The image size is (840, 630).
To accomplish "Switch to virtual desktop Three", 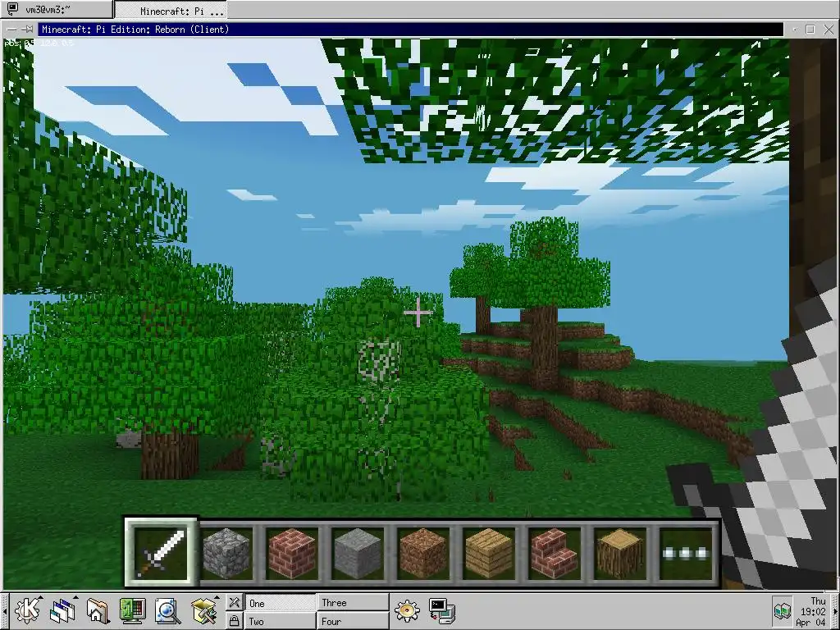I will pyautogui.click(x=353, y=603).
